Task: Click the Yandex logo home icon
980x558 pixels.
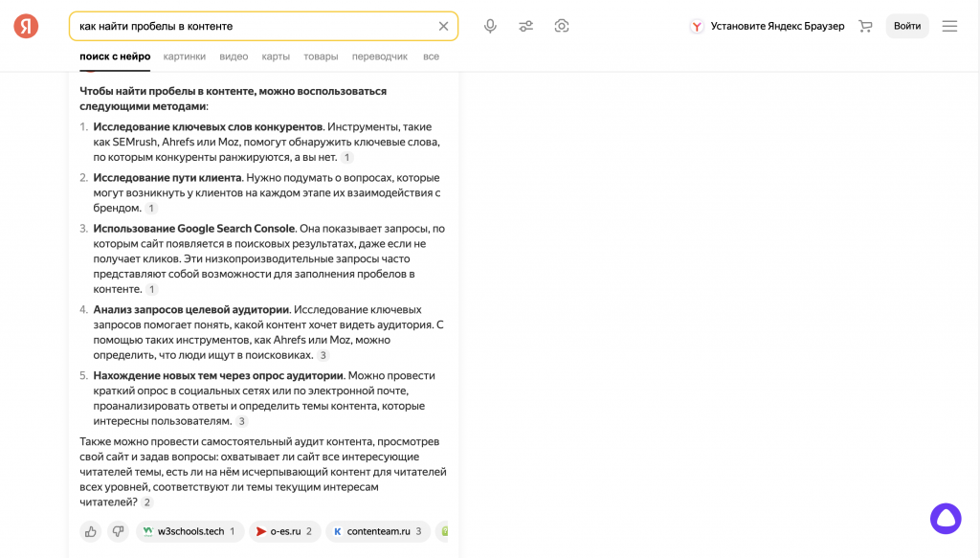Action: (26, 26)
